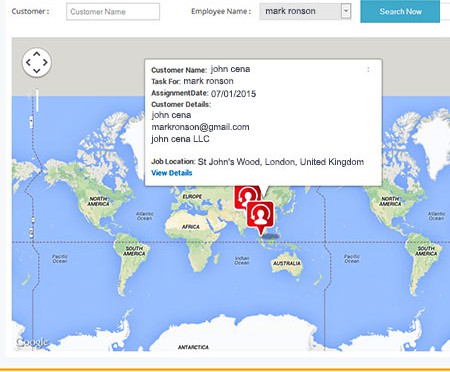
Task: Click the Europe label on the map
Action: [192, 197]
